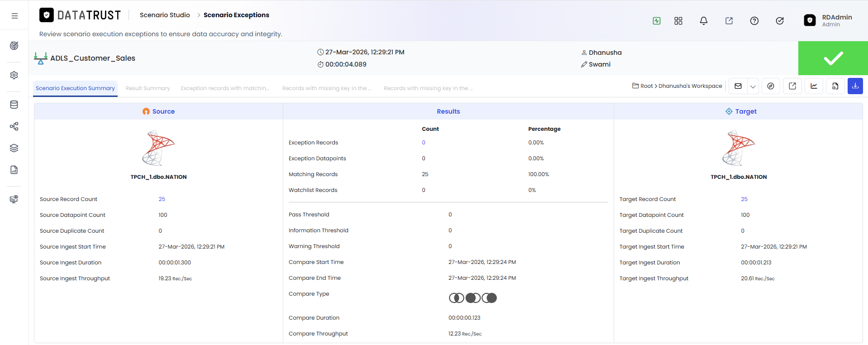Viewport: 868px width, 345px height.
Task: Click the toolbar open-in-new-window button
Action: [792, 86]
